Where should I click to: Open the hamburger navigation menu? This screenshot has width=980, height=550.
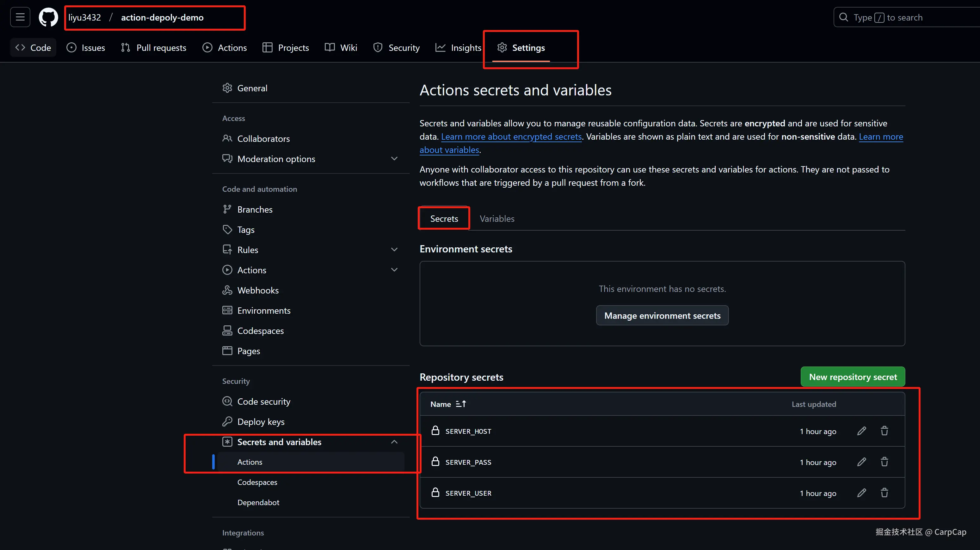point(20,17)
